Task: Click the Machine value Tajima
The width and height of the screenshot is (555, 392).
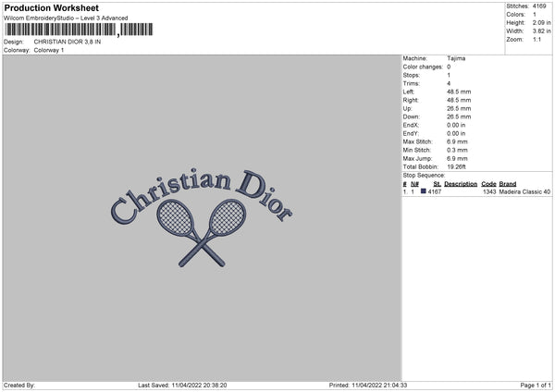Action: [x=456, y=58]
